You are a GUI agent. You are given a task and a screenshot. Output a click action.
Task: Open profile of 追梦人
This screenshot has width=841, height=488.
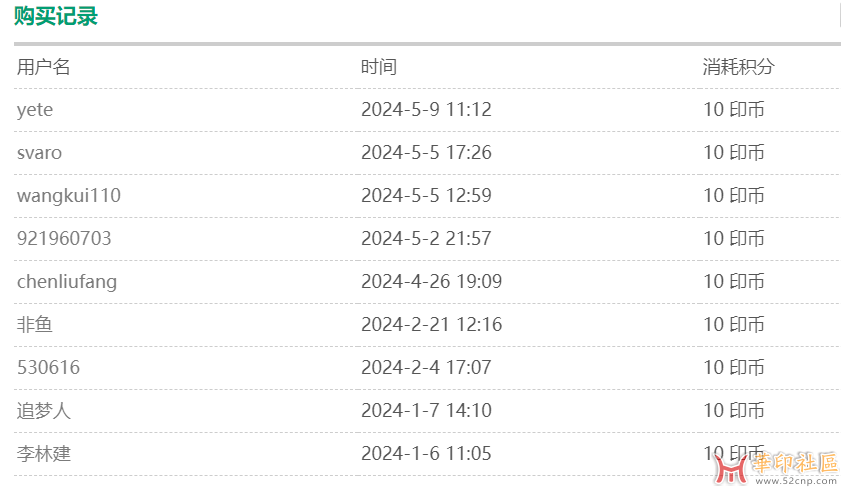coord(43,411)
